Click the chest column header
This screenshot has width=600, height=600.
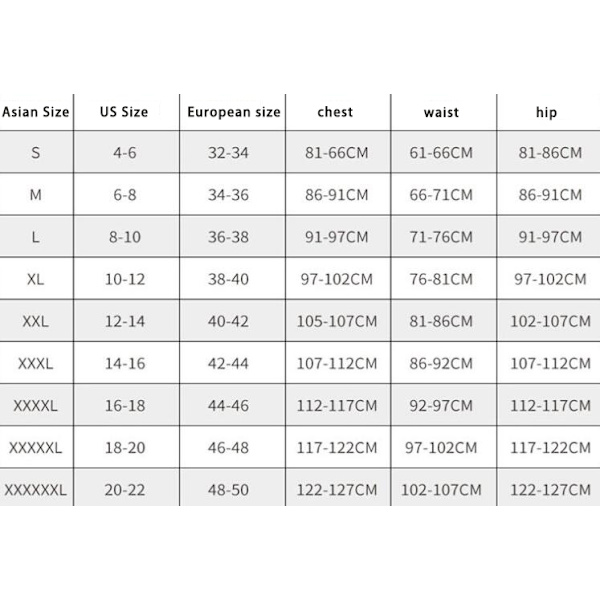pos(335,112)
